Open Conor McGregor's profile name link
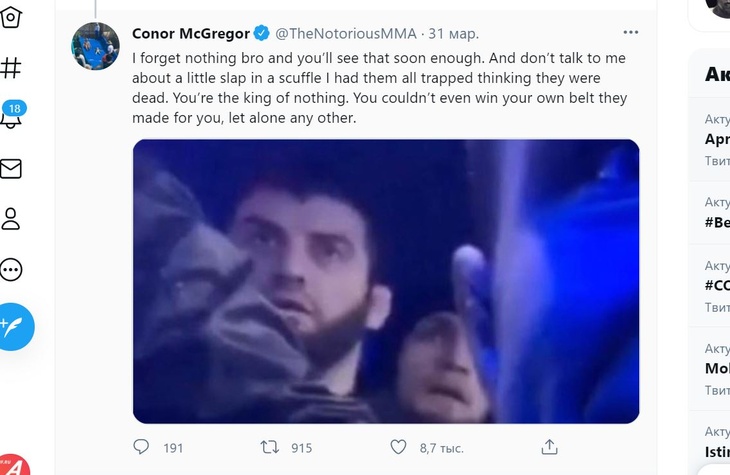This screenshot has width=730, height=475. (191, 33)
